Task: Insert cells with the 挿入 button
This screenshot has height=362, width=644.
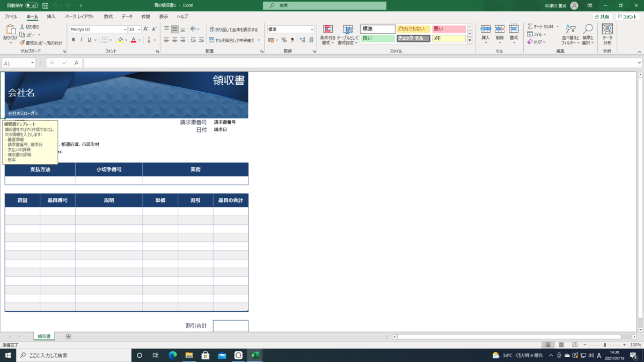Action: click(486, 34)
